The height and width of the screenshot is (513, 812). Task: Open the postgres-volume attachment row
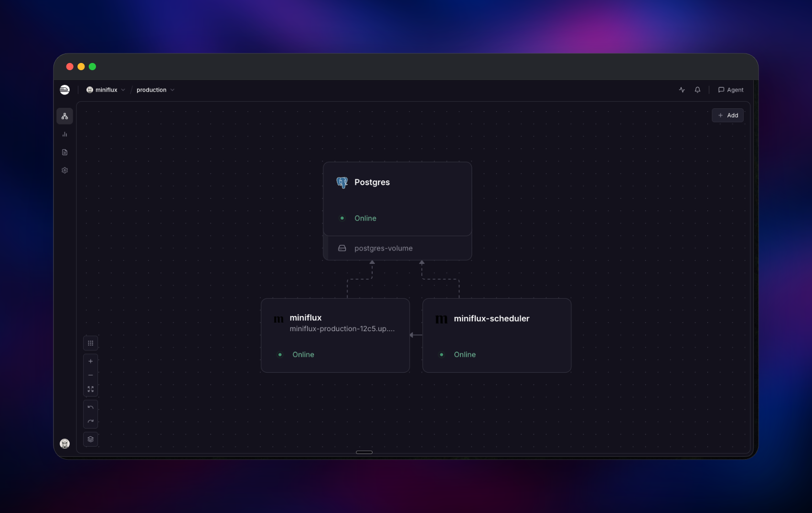pos(397,248)
